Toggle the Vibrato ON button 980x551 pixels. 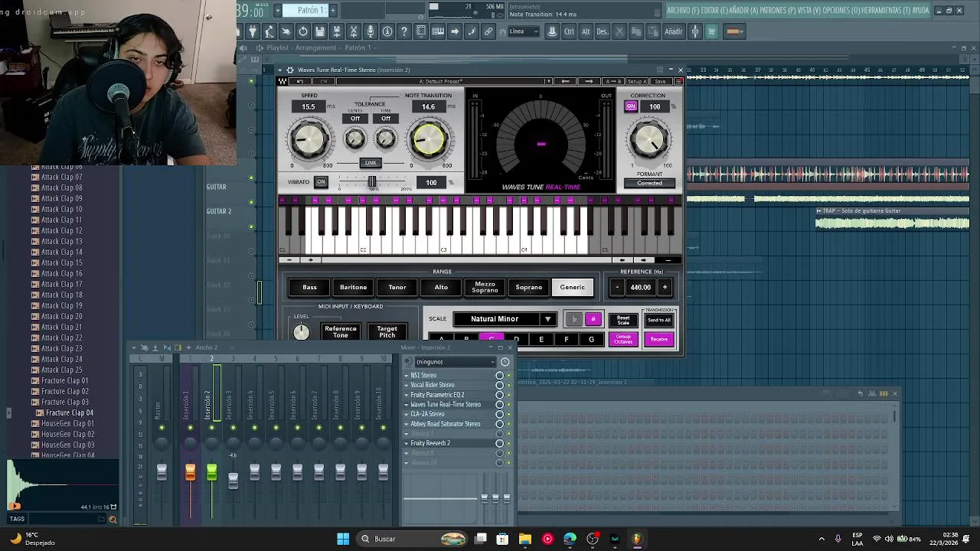click(x=321, y=182)
